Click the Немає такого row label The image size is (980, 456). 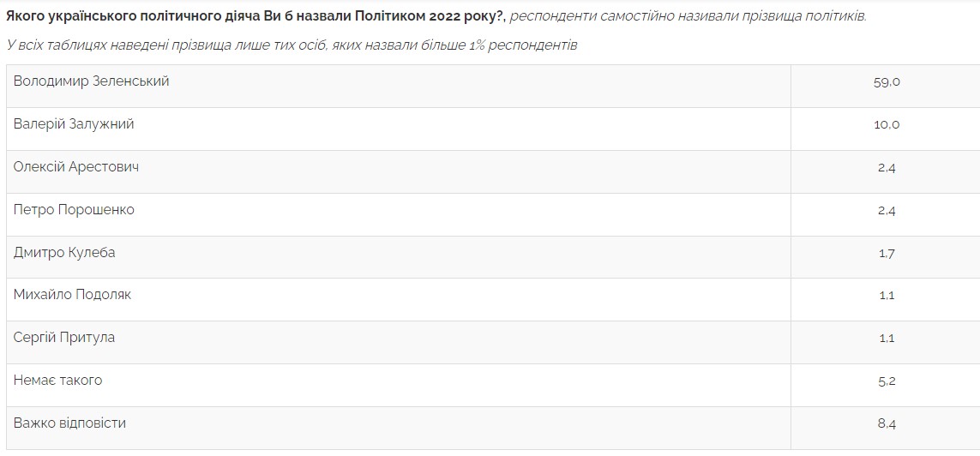pos(57,381)
